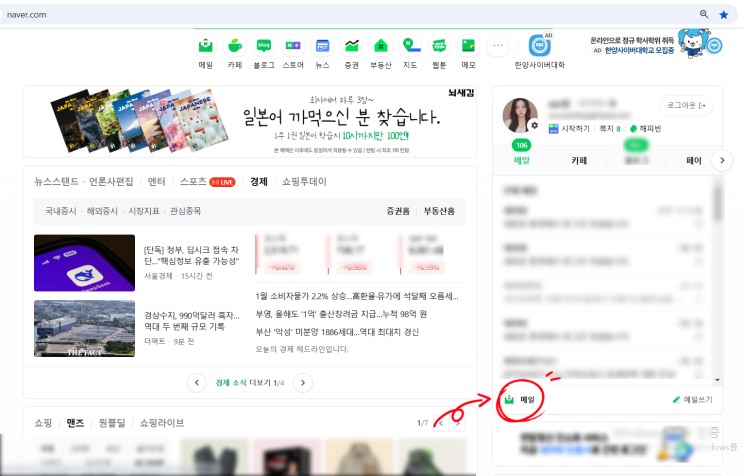
Task: Open the 한양사이버대학 ad icon
Action: [x=540, y=46]
